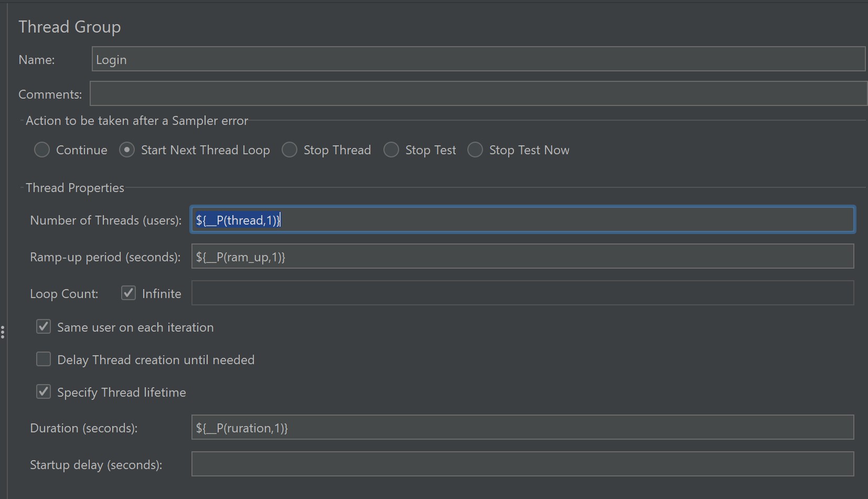Viewport: 868px width, 499px height.
Task: Focus the Number of Threads input
Action: point(522,220)
